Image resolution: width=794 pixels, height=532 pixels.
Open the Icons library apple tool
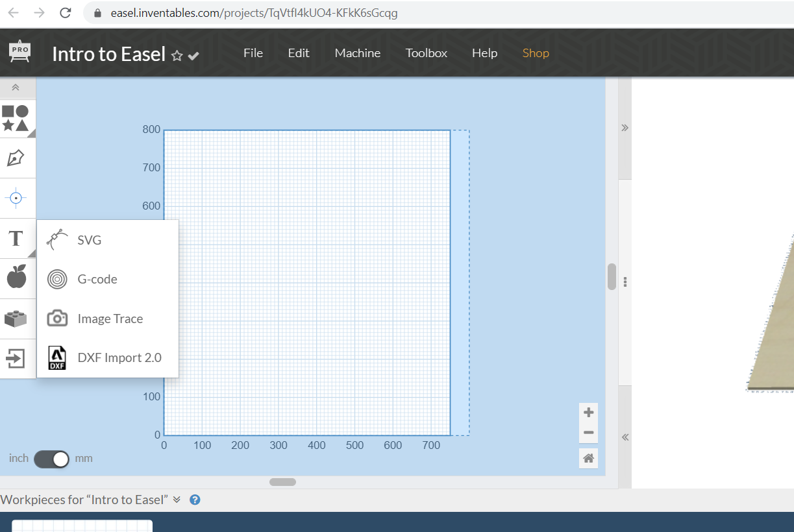click(16, 277)
